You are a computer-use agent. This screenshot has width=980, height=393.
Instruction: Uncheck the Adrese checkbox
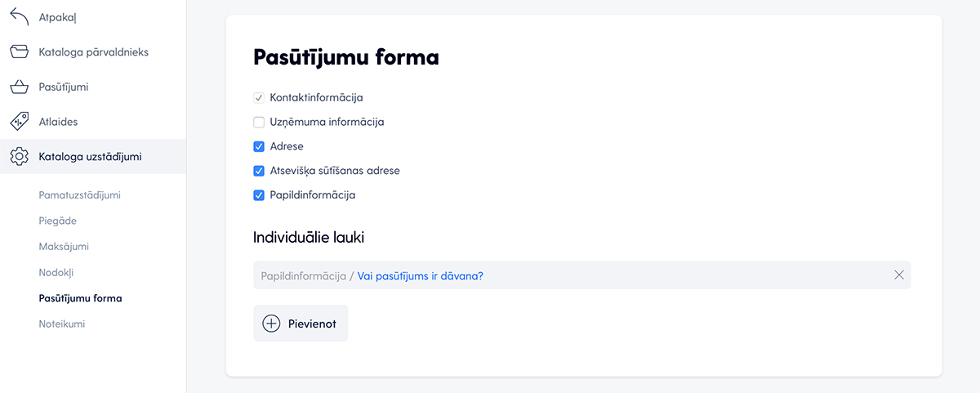point(259,146)
